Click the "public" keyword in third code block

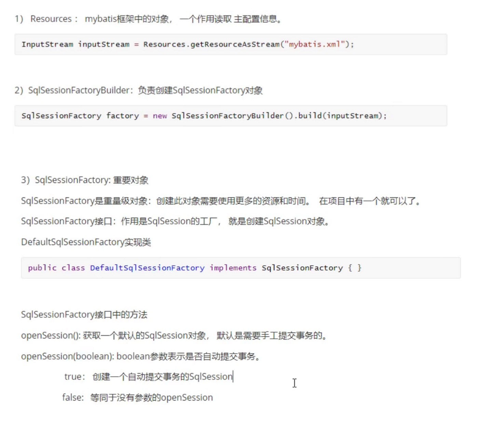[x=42, y=268]
